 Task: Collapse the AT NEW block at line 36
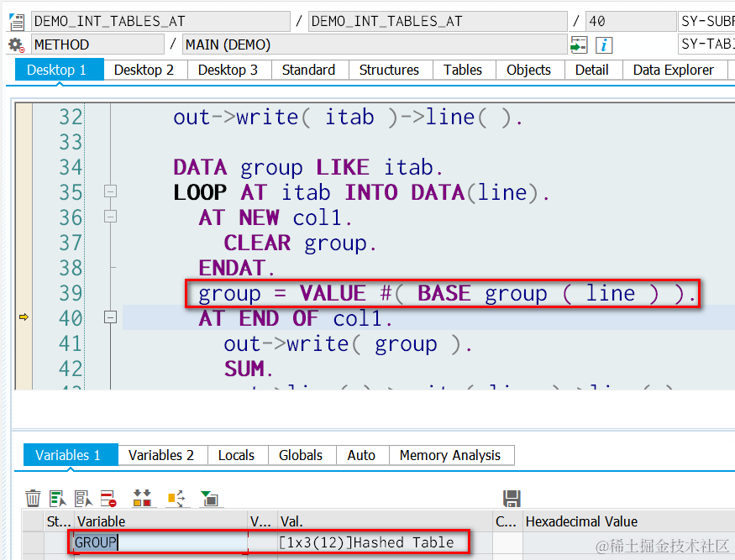coord(110,217)
